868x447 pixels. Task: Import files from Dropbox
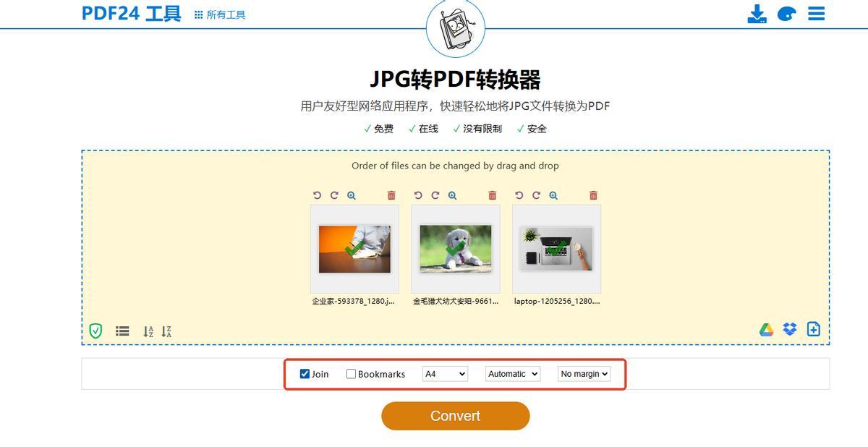tap(790, 330)
